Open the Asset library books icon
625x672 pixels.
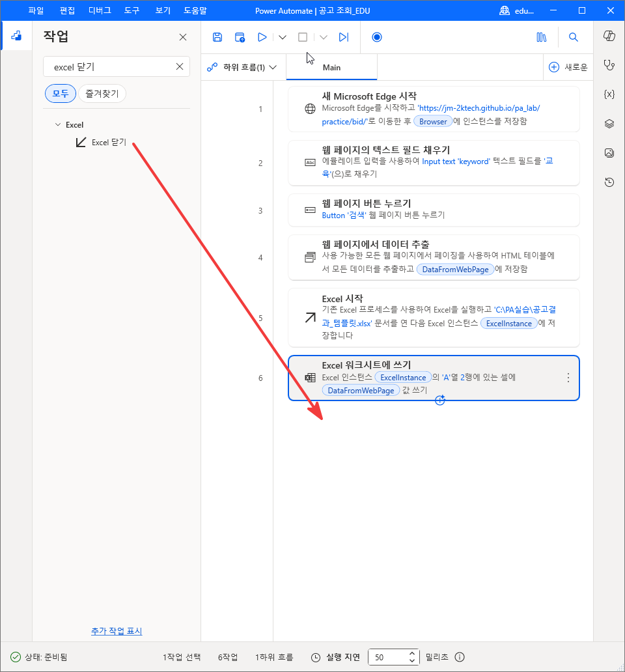coord(542,37)
